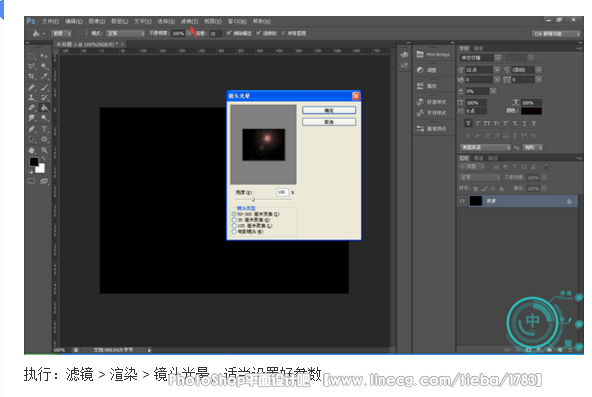Toggle Underline in Character panel
This screenshot has width=592, height=397.
pos(524,123)
